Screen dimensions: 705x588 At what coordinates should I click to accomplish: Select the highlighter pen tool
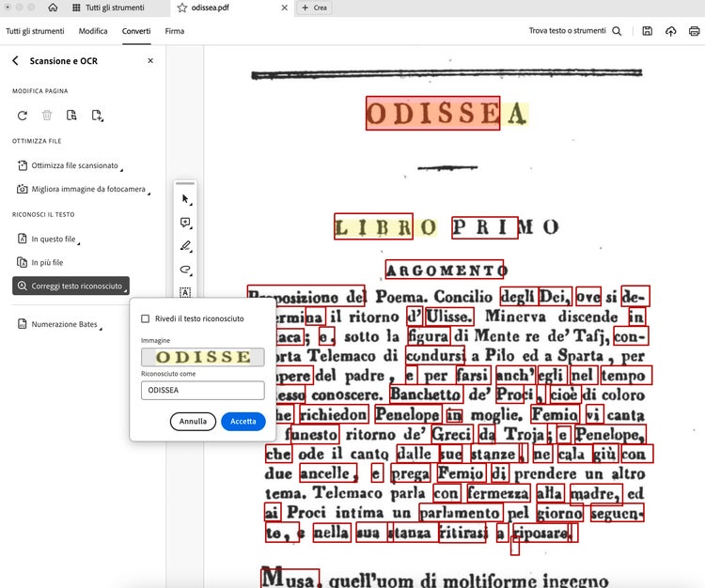185,246
